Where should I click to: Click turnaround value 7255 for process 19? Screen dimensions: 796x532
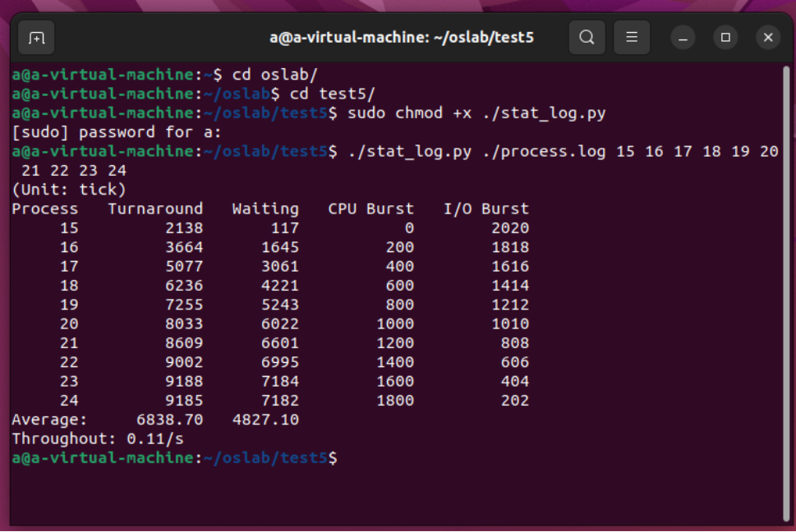184,305
